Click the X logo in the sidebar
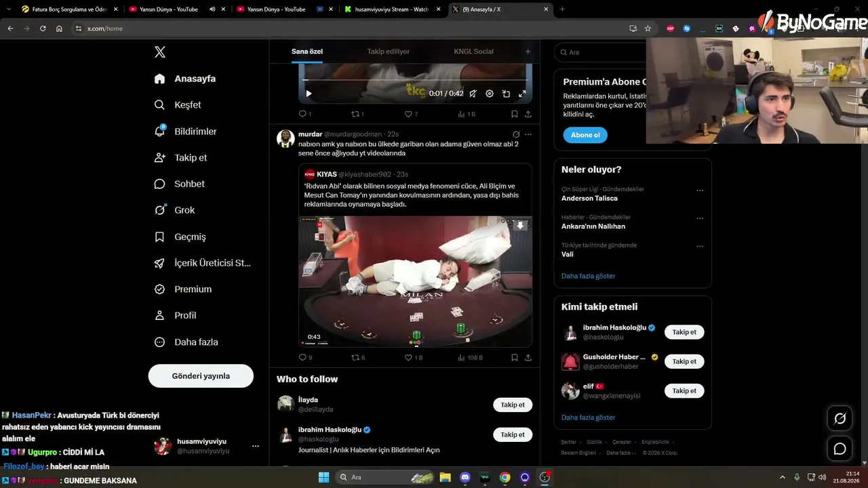Viewport: 868px width, 488px height. 160,52
